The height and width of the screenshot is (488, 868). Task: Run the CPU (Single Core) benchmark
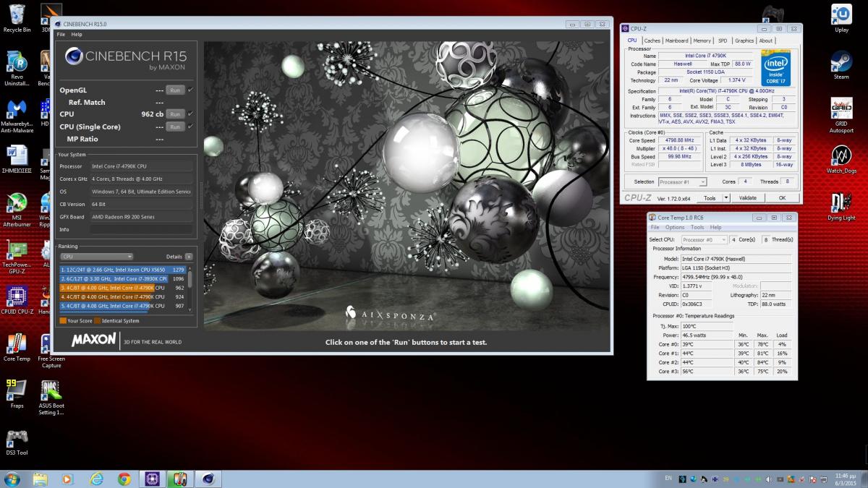[x=175, y=127]
